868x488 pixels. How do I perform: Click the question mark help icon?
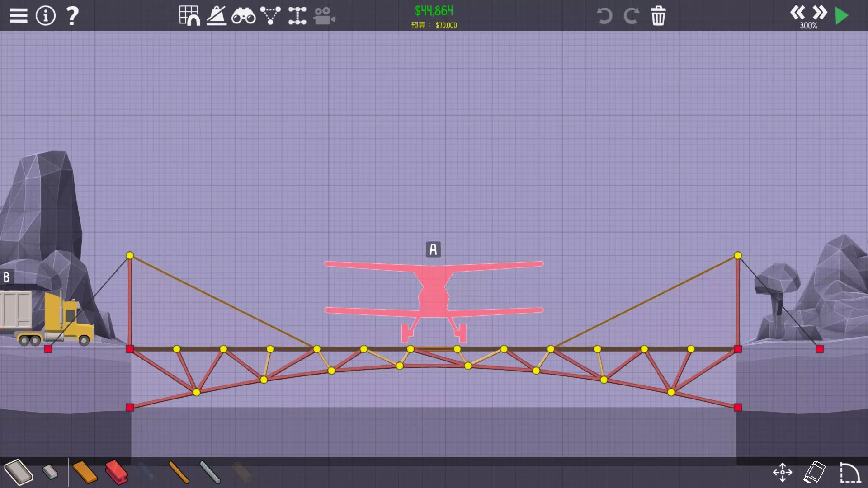pos(72,16)
